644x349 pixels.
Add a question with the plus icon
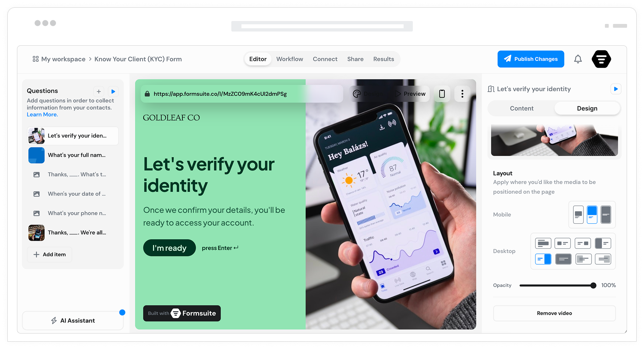98,91
